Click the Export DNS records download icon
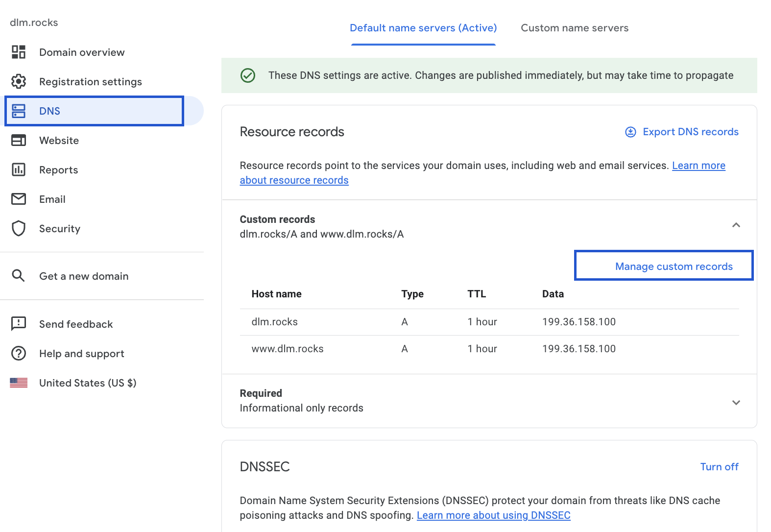Viewport: 771px width, 532px height. (630, 132)
